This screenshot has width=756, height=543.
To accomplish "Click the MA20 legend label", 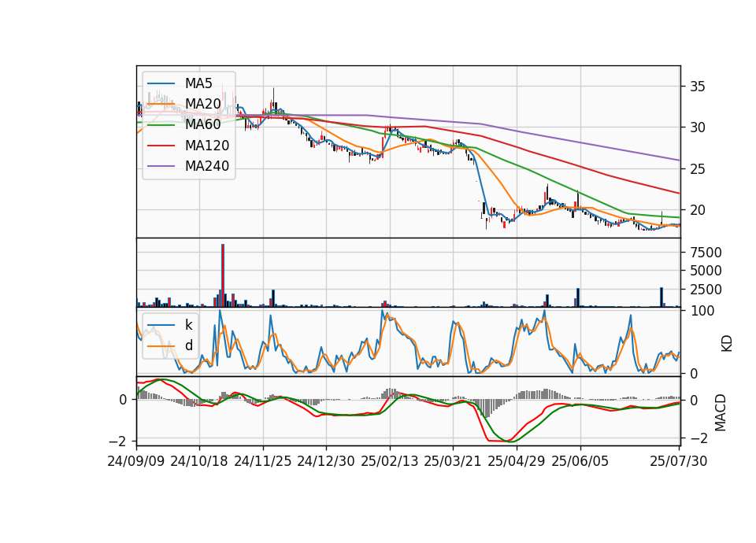I will click(x=202, y=104).
